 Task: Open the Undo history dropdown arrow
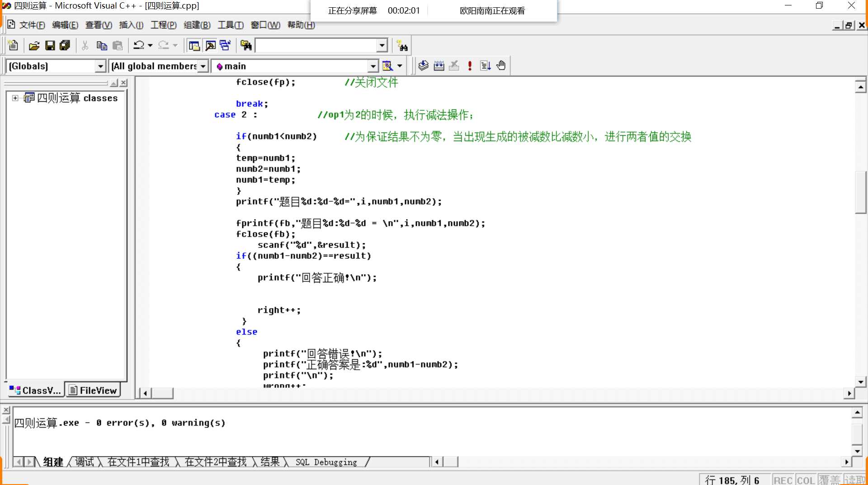[x=150, y=46]
